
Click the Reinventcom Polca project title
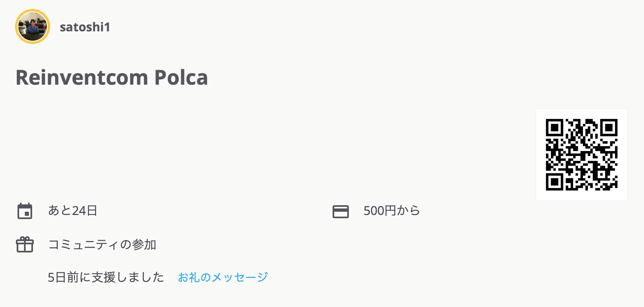pyautogui.click(x=112, y=77)
